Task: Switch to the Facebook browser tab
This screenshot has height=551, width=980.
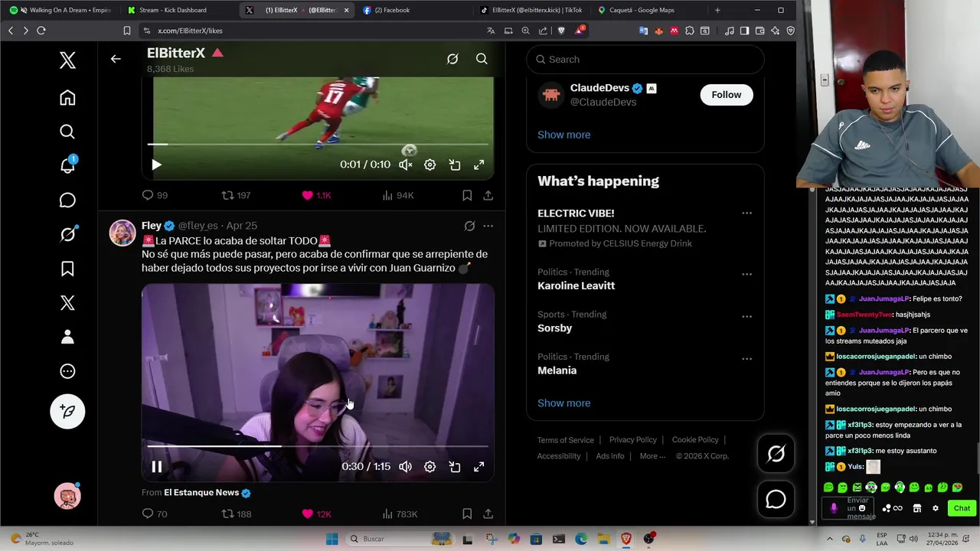Action: pos(392,10)
